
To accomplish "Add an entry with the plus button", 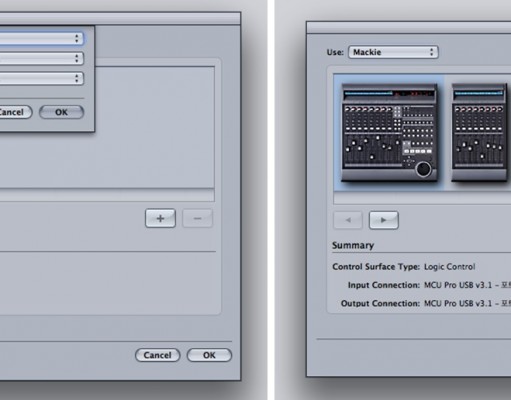I will pos(160,218).
